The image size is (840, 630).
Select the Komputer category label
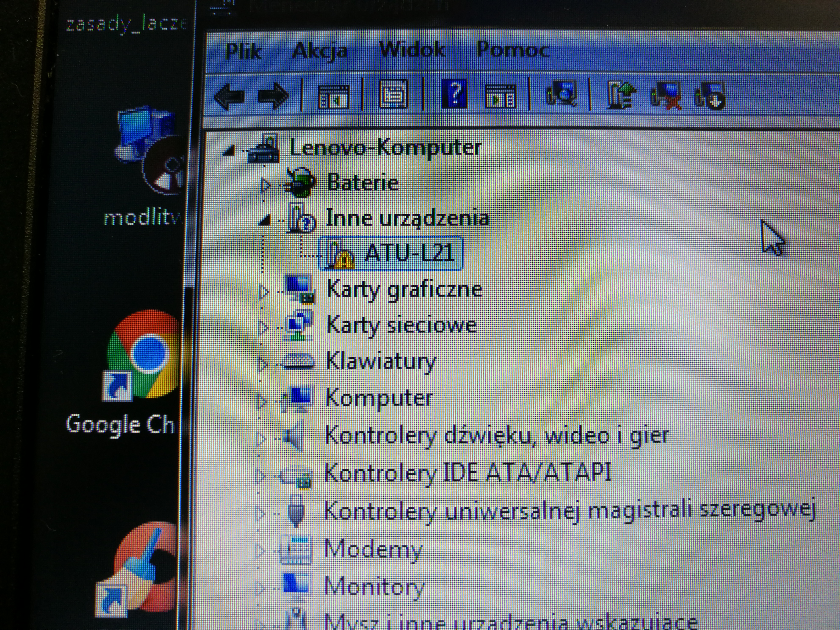pos(379,398)
